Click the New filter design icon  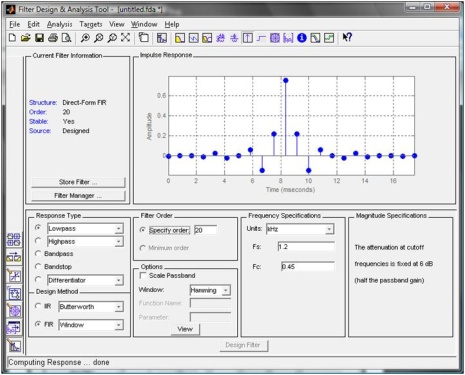[12, 38]
